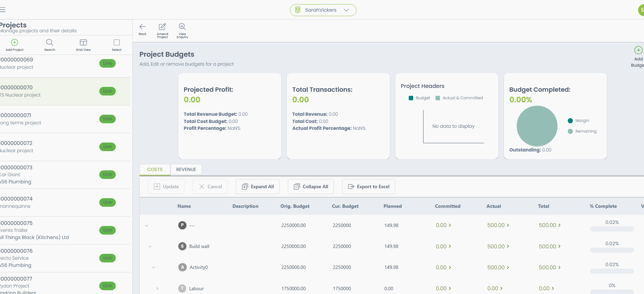Image resolution: width=644 pixels, height=294 pixels.
Task: Click the % Complete column header
Action: point(603,206)
